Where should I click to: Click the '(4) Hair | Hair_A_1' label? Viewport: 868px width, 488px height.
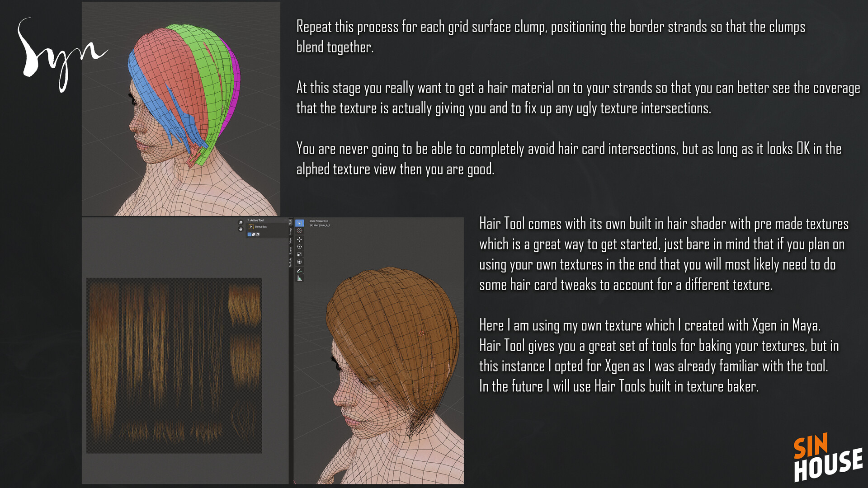(320, 225)
